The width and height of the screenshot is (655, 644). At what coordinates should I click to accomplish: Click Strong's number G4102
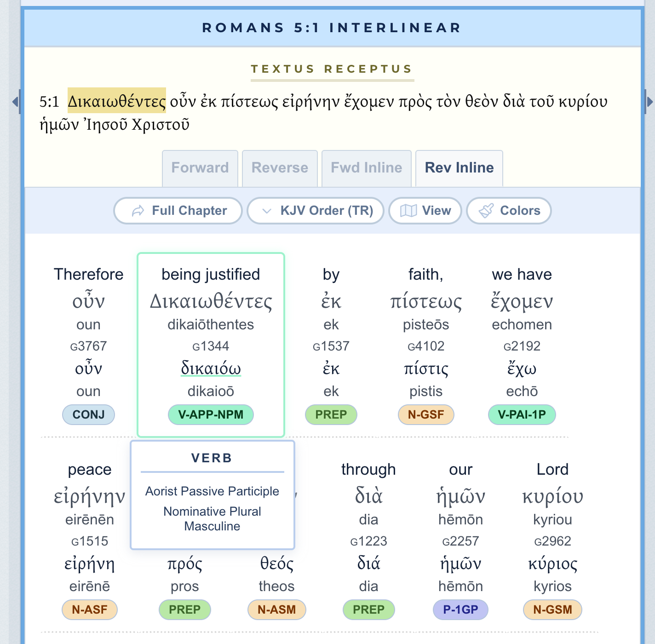point(426,346)
